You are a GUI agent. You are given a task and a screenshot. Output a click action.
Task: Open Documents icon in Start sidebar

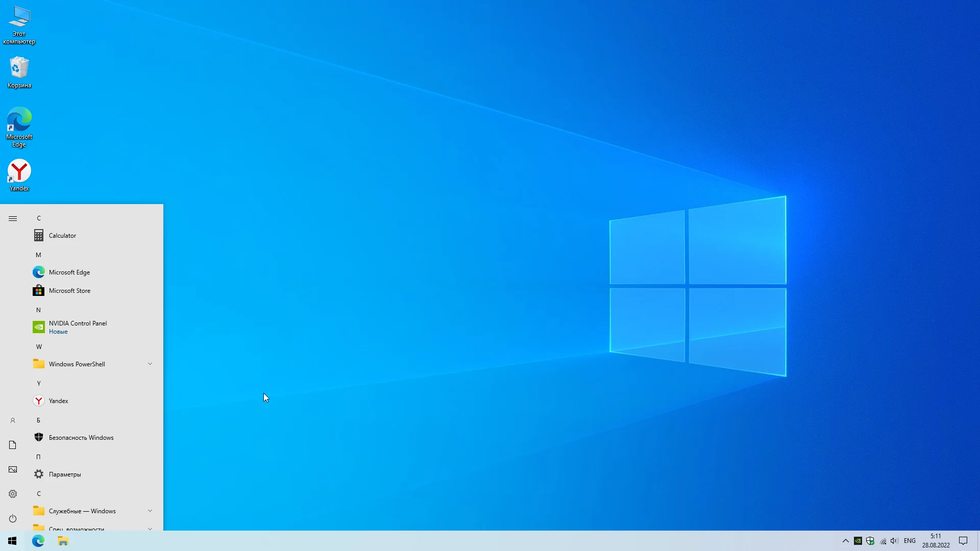pyautogui.click(x=13, y=445)
